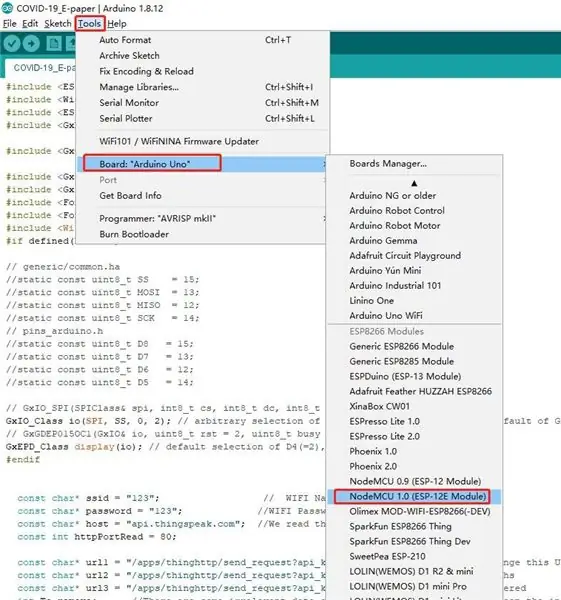This screenshot has height=600, width=561.
Task: Select ESPresso Lite 2.0
Action: (414, 436)
